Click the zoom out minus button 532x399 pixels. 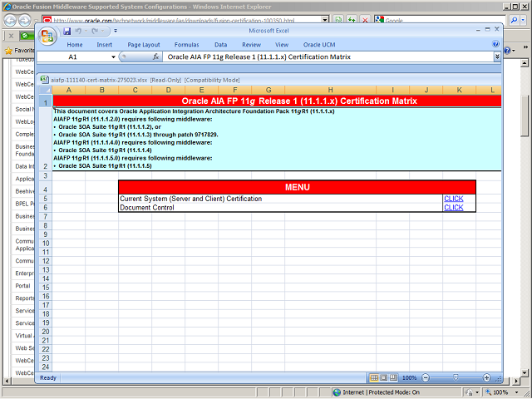426,377
